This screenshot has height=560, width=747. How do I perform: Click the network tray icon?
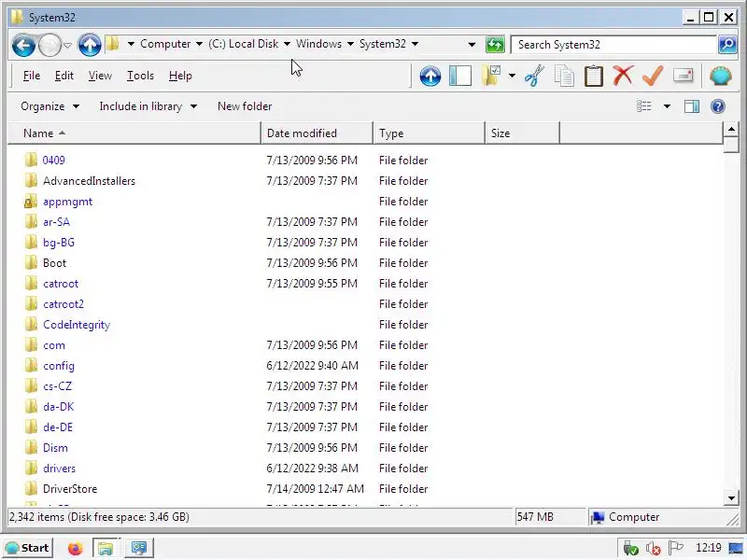[631, 549]
